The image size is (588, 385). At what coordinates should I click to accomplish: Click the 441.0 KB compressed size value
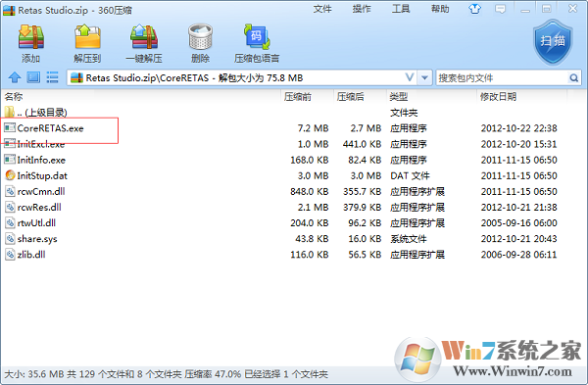[x=362, y=144]
